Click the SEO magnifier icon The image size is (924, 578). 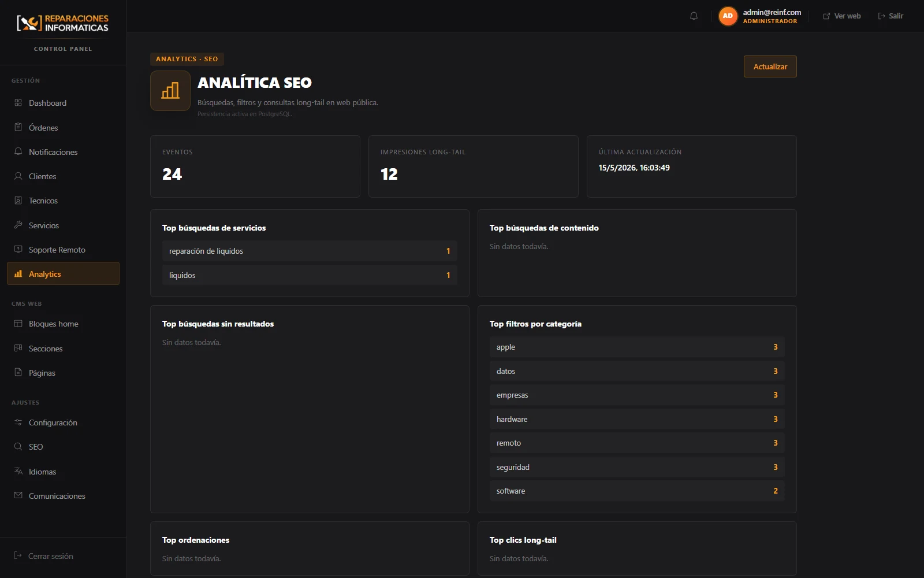[x=18, y=447]
